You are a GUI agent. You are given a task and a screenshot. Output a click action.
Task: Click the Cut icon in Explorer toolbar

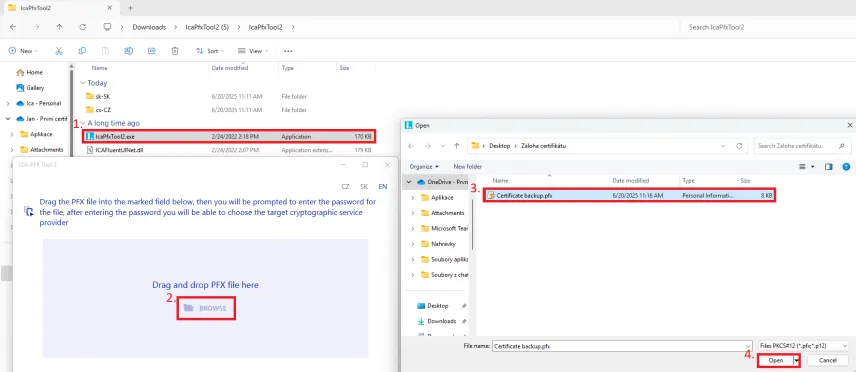59,51
